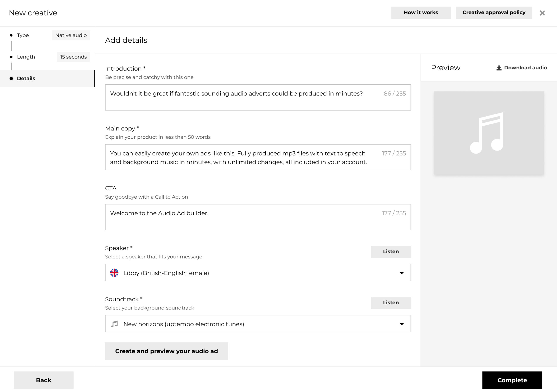Select the Details step in sidebar
Image resolution: width=557 pixels, height=392 pixels.
(47, 79)
